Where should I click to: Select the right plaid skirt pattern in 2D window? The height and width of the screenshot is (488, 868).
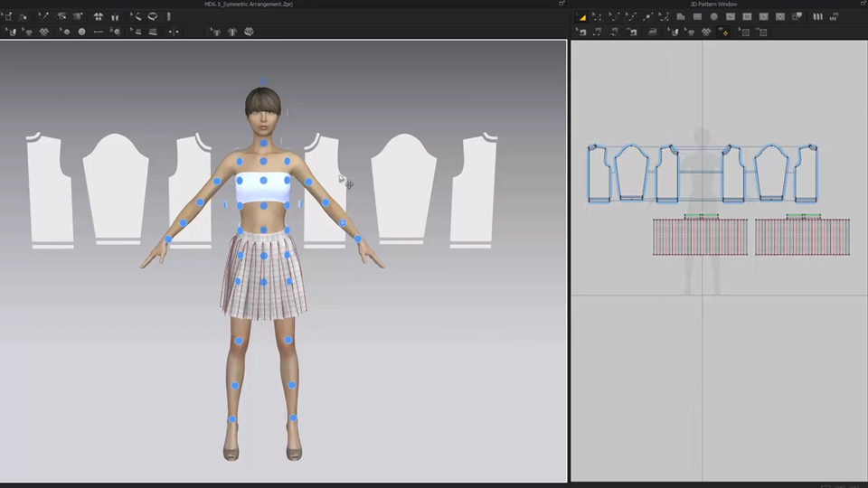(803, 237)
